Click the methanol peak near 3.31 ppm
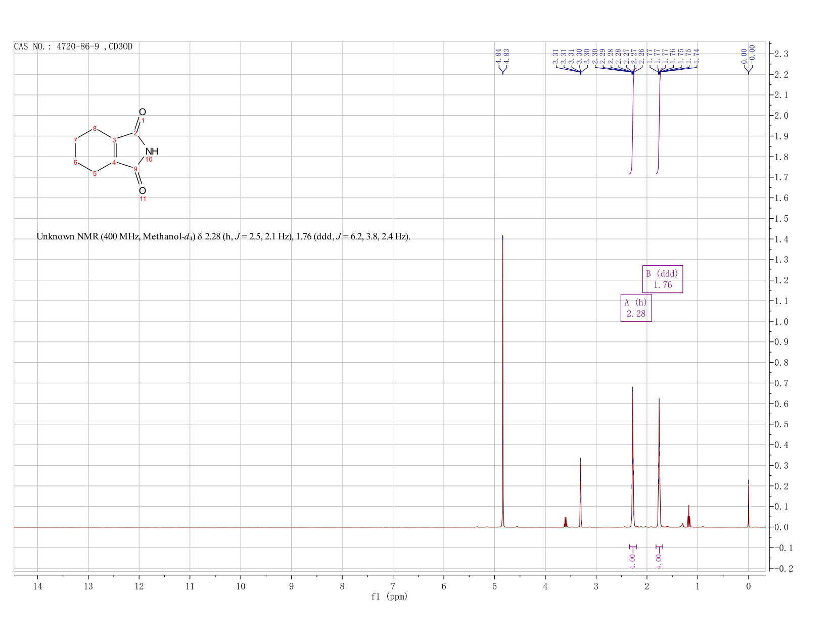This screenshot has width=834, height=644. (580, 492)
